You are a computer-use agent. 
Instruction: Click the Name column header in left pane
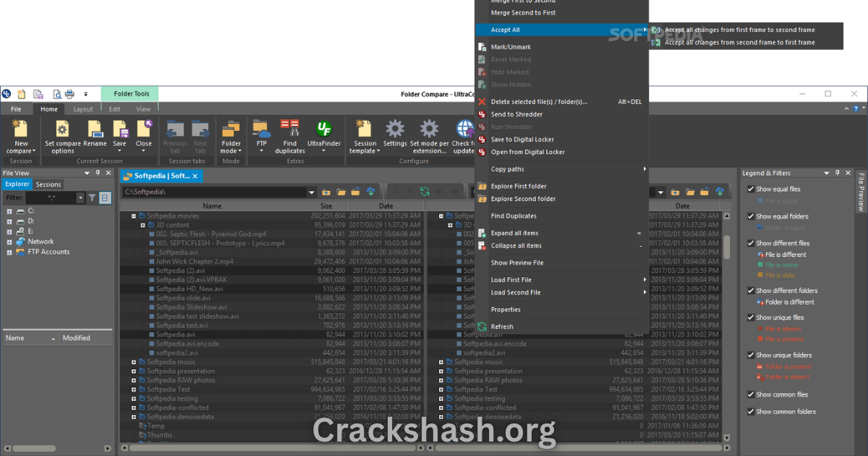click(x=212, y=206)
